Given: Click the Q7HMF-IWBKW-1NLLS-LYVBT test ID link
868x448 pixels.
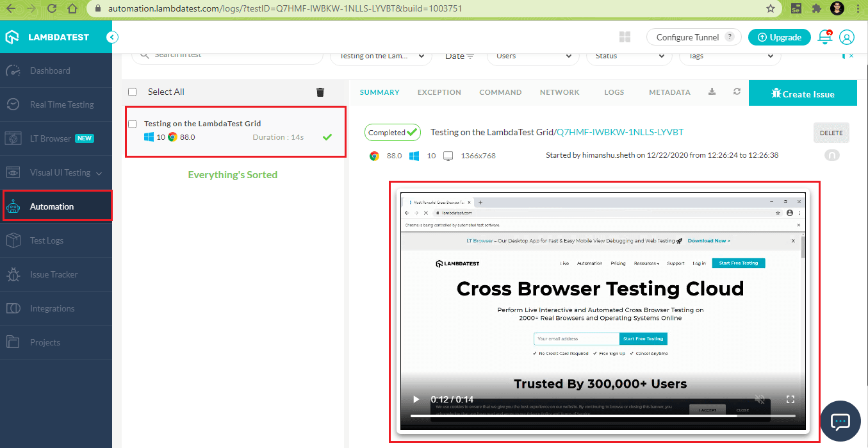Looking at the screenshot, I should pyautogui.click(x=620, y=132).
